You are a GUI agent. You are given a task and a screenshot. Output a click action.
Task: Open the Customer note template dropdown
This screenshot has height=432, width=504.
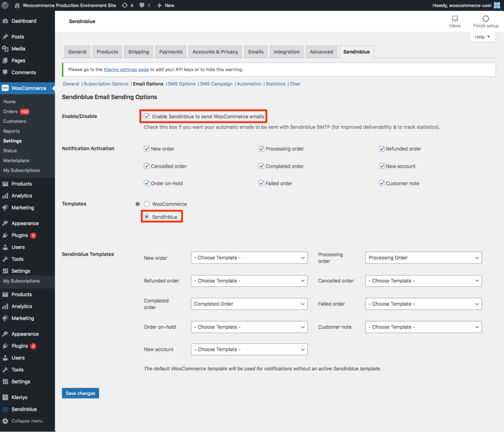coord(423,327)
